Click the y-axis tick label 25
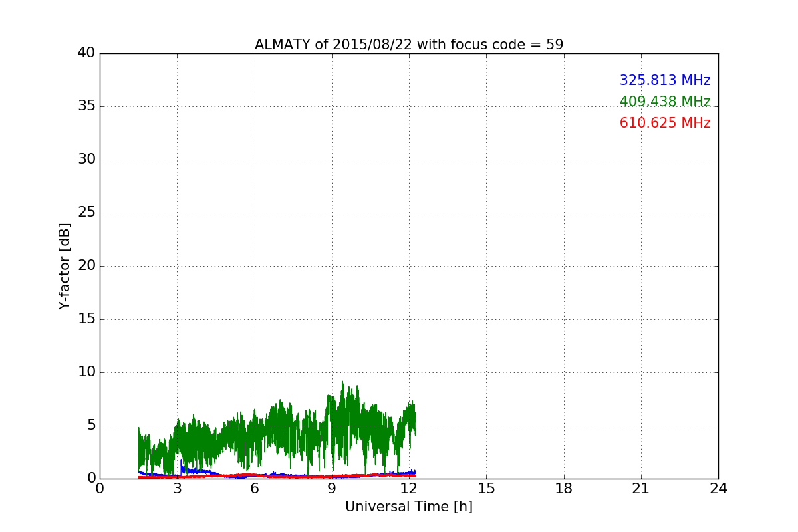The width and height of the screenshot is (798, 532). (86, 213)
